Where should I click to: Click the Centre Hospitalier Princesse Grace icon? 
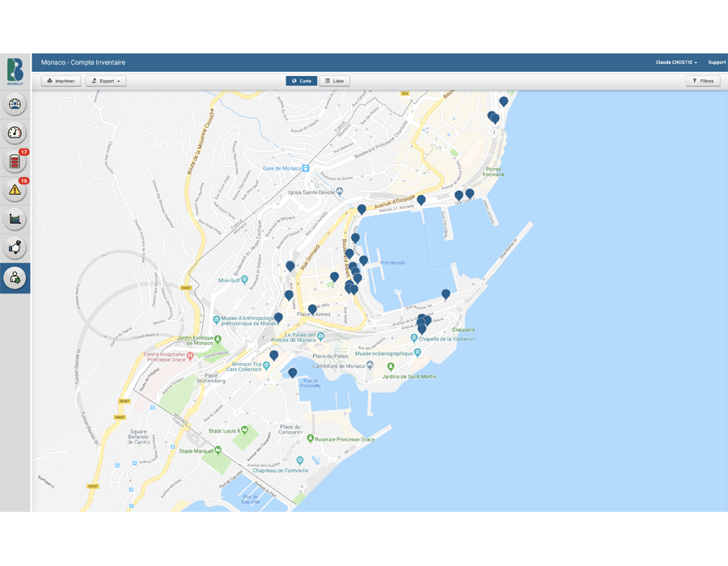pos(189,354)
